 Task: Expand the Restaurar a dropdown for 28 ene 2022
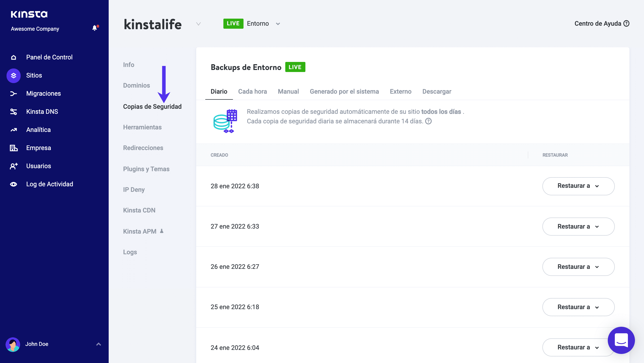click(578, 186)
